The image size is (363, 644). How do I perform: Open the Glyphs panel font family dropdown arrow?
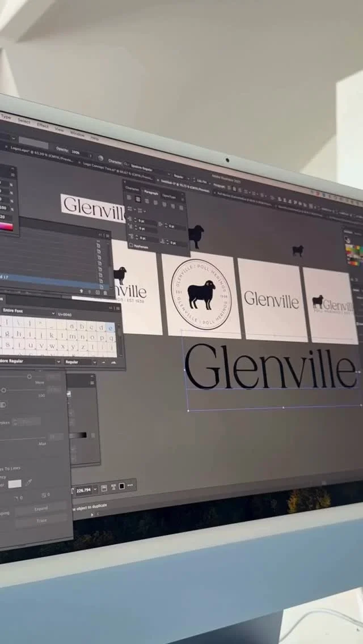coord(58,362)
